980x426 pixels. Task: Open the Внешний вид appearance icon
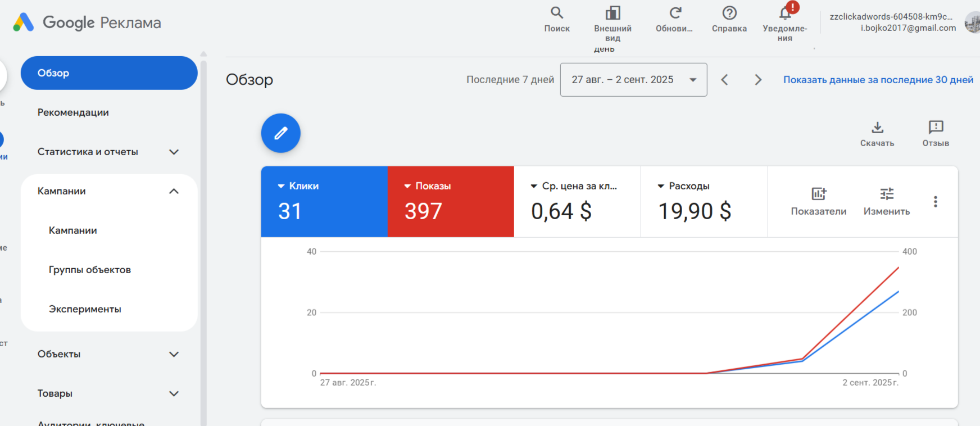612,13
